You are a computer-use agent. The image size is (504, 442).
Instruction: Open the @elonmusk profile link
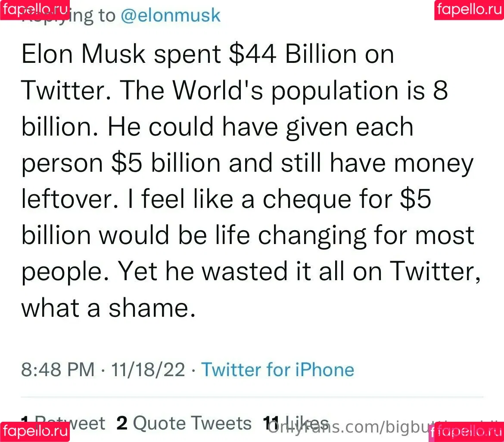click(x=170, y=15)
